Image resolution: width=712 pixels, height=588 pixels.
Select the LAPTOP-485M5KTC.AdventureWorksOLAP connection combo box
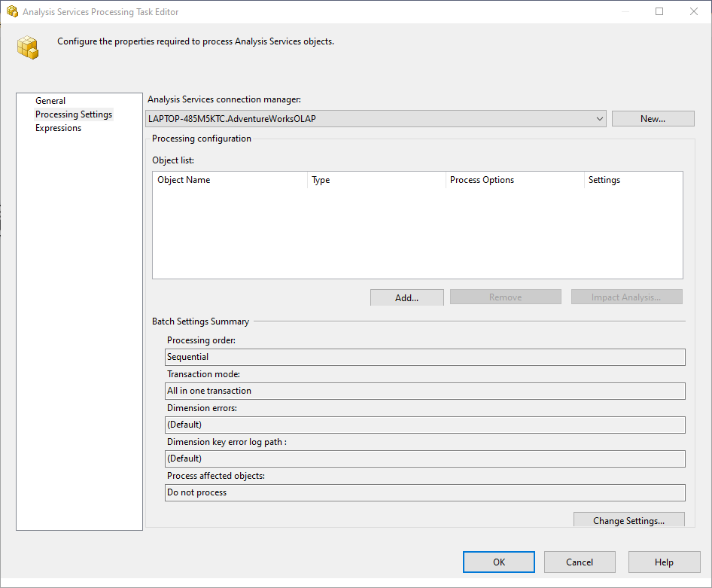click(x=369, y=119)
